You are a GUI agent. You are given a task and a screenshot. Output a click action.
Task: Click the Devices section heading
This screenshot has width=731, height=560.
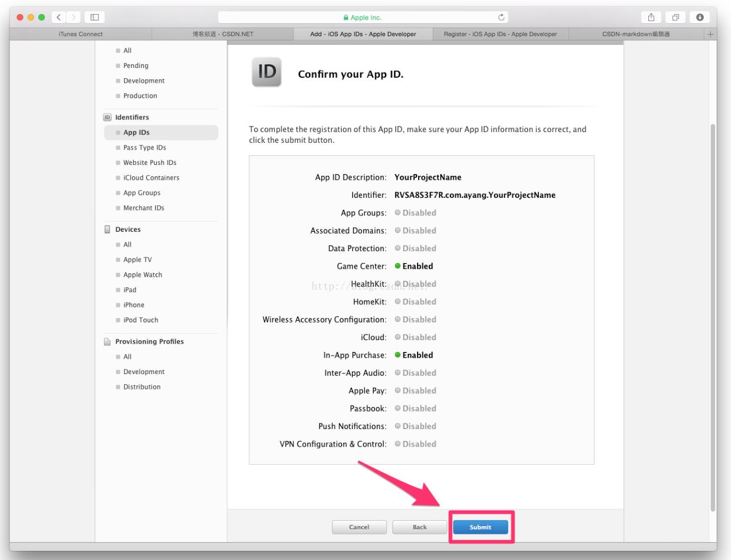(128, 230)
